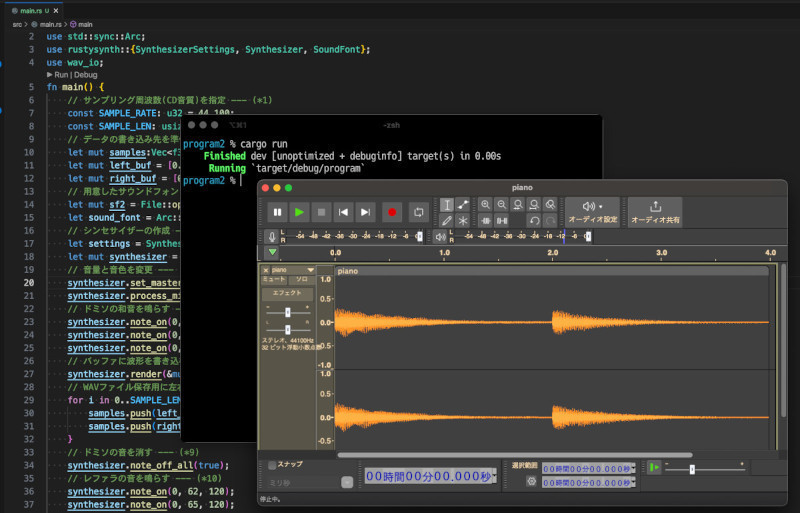Viewport: 800px width, 513px height.
Task: Enable the スナップ (Snap) checkbox
Action: [273, 465]
